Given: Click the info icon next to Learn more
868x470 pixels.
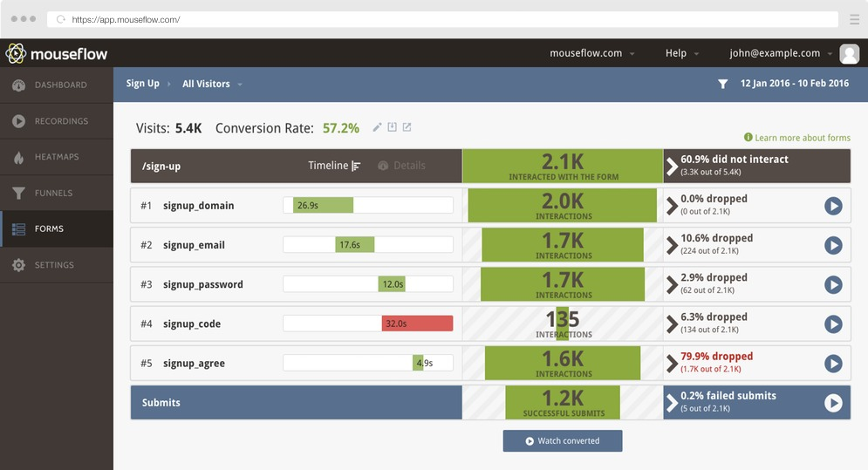Looking at the screenshot, I should (x=748, y=137).
